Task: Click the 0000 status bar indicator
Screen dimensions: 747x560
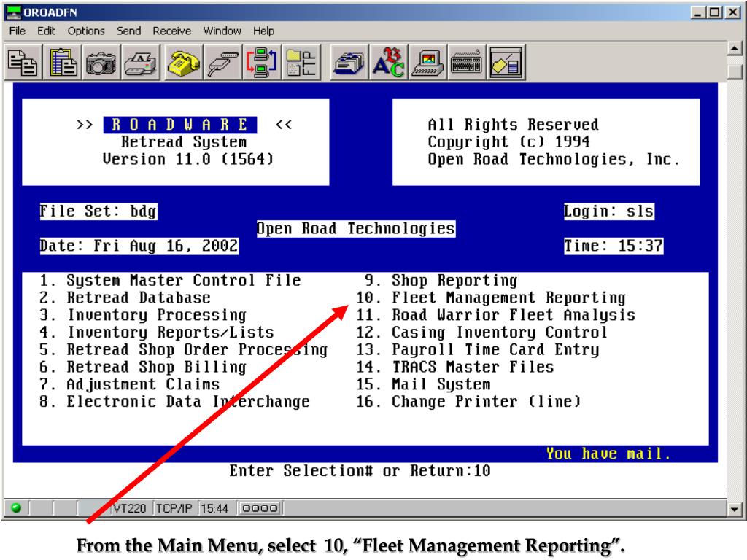Action: pos(260,508)
